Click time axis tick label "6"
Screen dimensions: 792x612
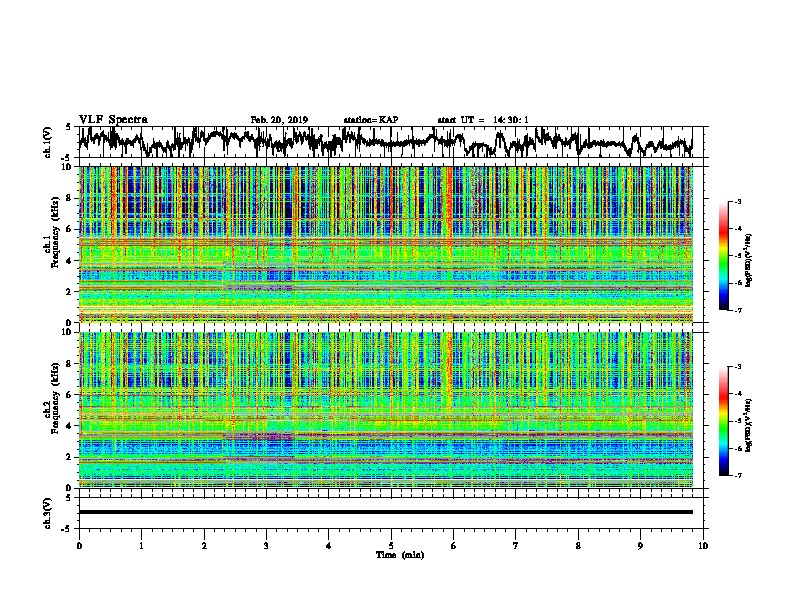[454, 546]
